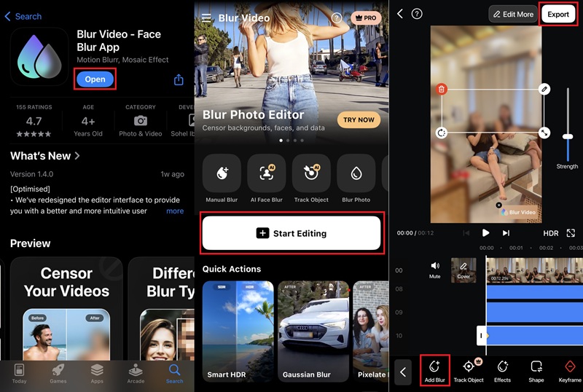583x392 pixels.
Task: Choose the Shape tool
Action: (536, 370)
